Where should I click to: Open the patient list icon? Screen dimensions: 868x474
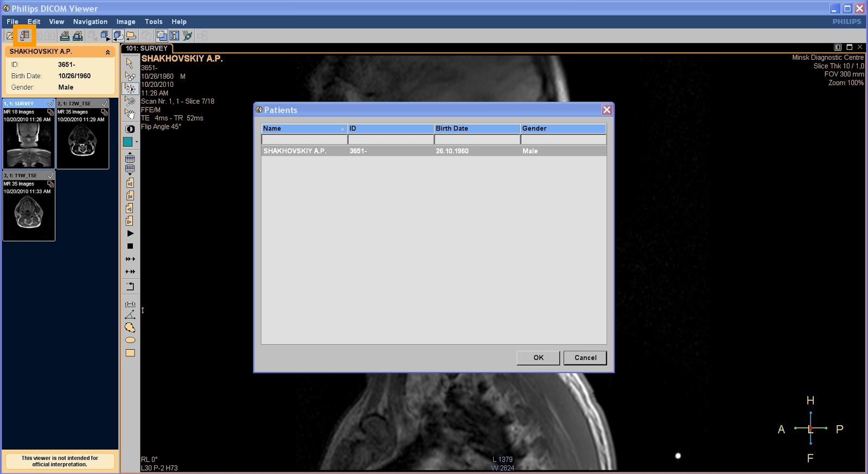click(x=24, y=36)
